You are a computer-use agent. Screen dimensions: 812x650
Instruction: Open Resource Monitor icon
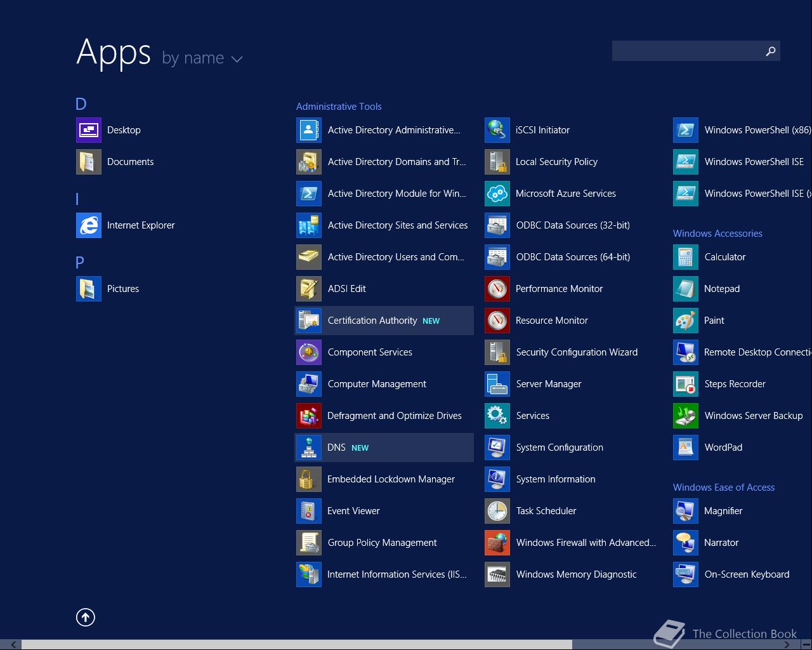coord(497,321)
